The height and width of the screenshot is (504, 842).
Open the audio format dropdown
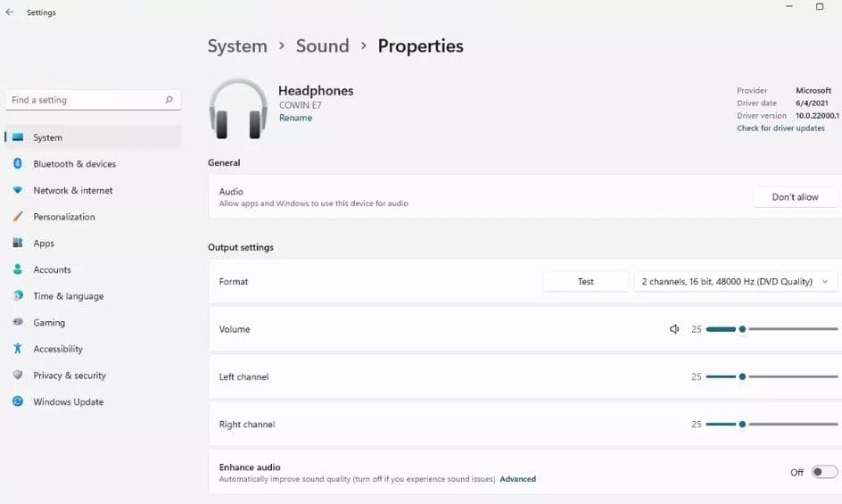736,282
